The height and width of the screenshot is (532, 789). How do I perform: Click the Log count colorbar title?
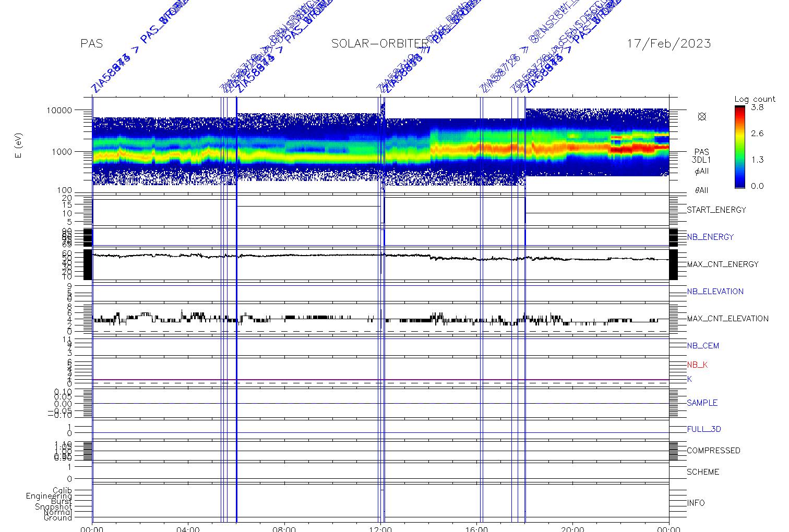[755, 99]
